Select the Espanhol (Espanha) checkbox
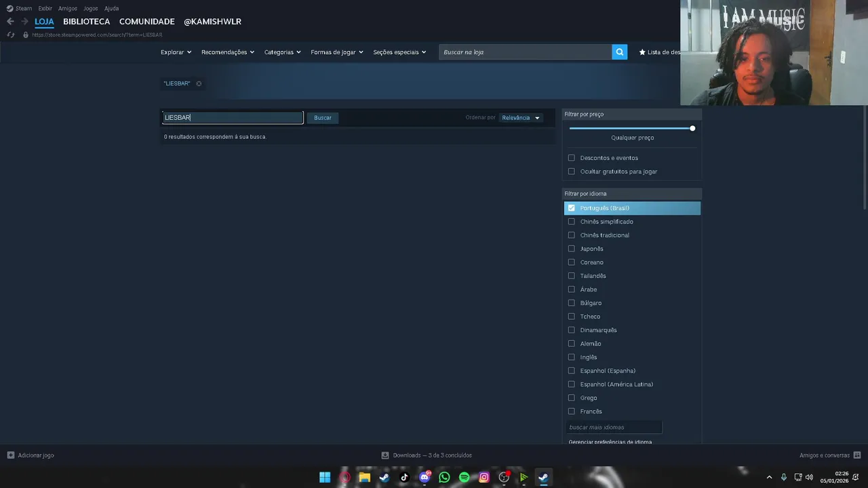 pos(571,371)
